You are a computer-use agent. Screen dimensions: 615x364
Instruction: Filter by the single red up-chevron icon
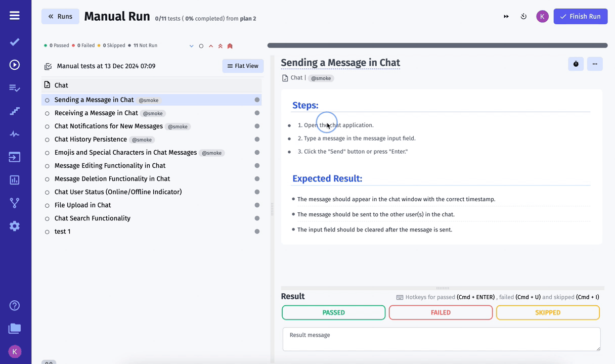(x=211, y=46)
